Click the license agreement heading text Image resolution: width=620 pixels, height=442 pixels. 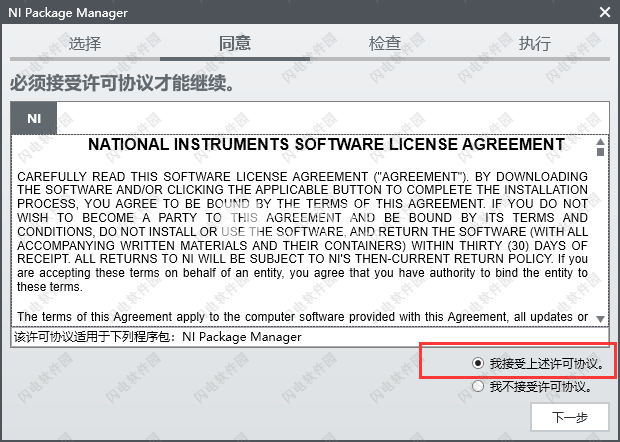click(327, 144)
